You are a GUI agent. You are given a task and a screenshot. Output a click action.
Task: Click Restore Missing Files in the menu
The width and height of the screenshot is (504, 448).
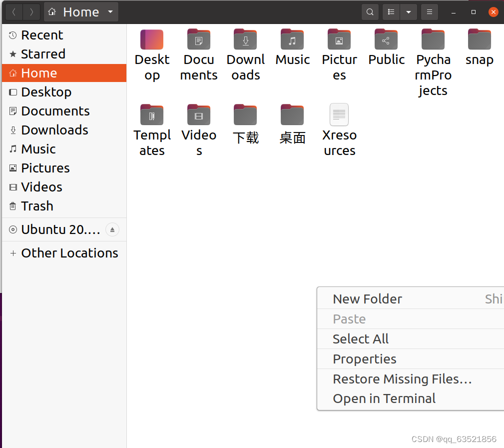(402, 378)
